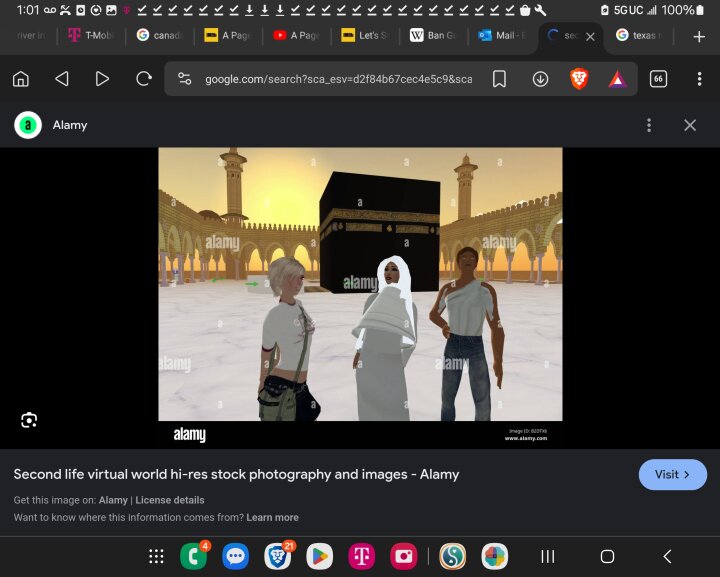
Task: Switch to the YouTube A Page tab
Action: point(297,35)
